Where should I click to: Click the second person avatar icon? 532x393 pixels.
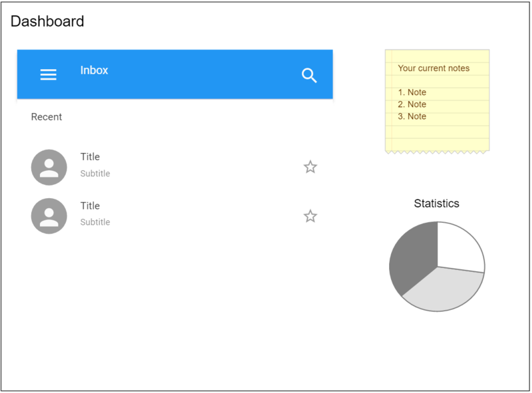coord(49,216)
